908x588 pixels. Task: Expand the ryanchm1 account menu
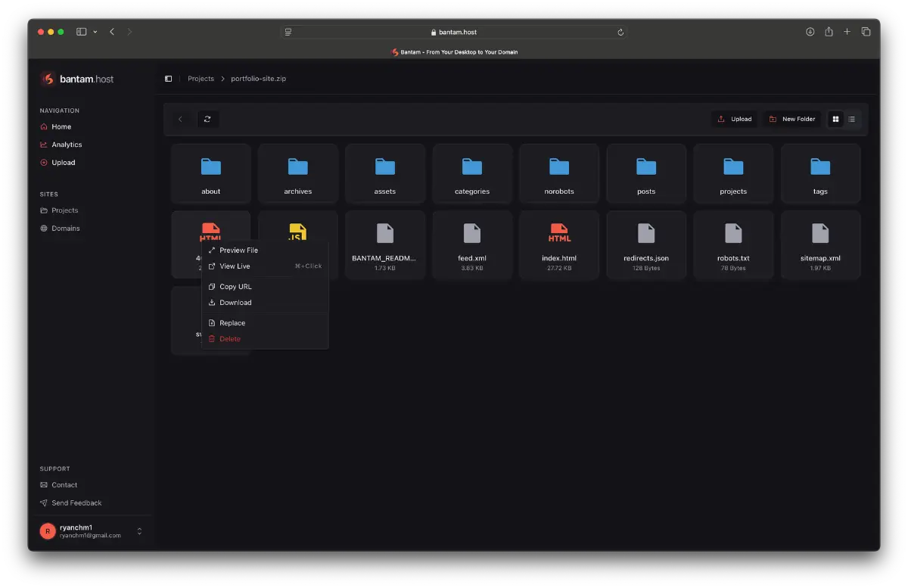(x=139, y=531)
